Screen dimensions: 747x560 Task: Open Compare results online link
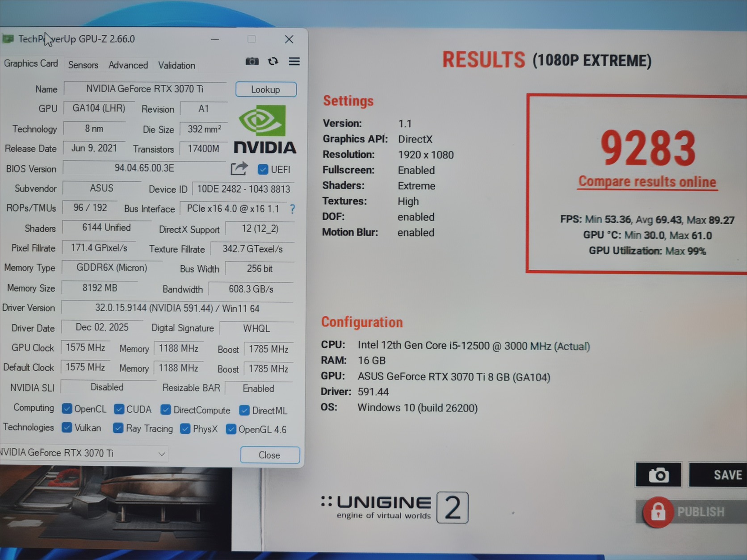[x=647, y=182]
